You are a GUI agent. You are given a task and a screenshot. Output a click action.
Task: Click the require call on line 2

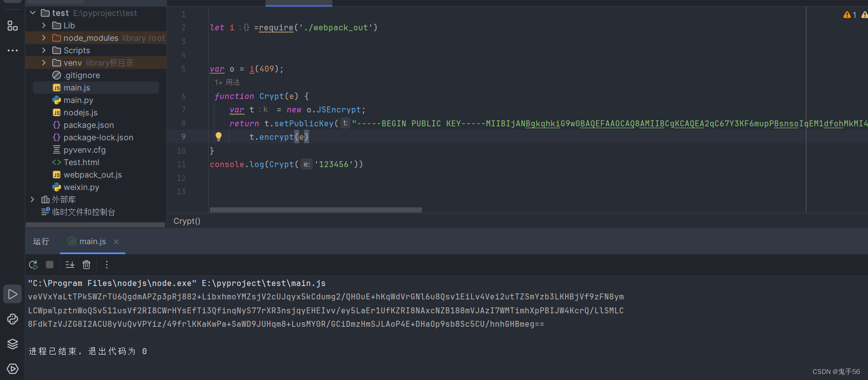[x=276, y=28]
